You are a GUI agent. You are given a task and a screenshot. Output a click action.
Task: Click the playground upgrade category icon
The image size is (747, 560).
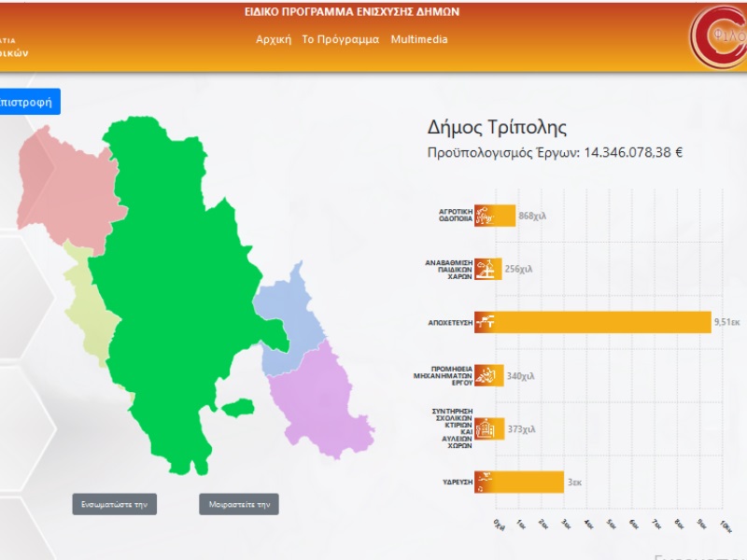coord(485,269)
